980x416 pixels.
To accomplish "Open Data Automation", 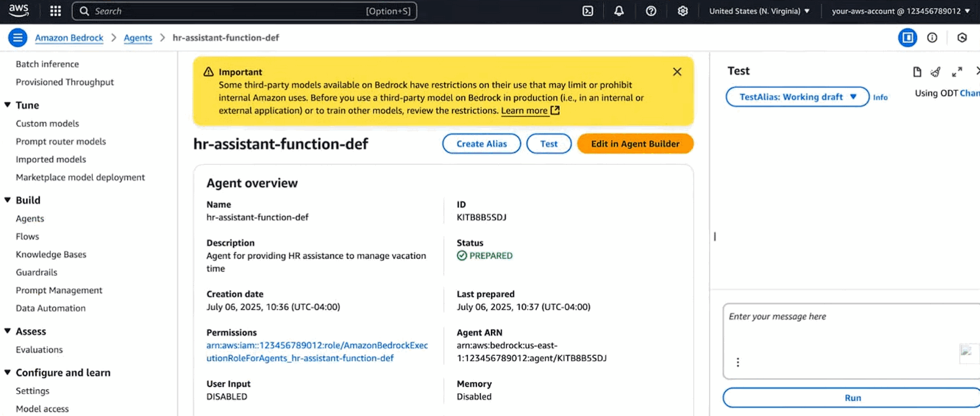I will pyautogui.click(x=50, y=308).
